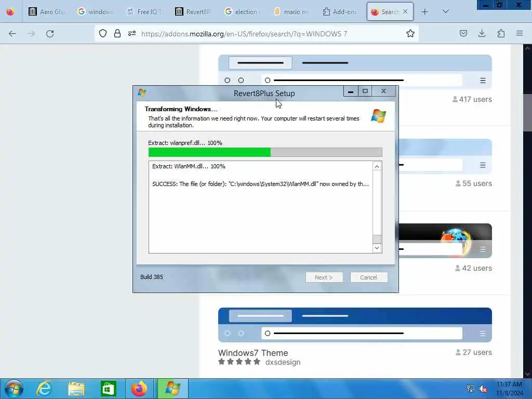Open the Store icon on the taskbar
The image size is (532, 399).
108,389
